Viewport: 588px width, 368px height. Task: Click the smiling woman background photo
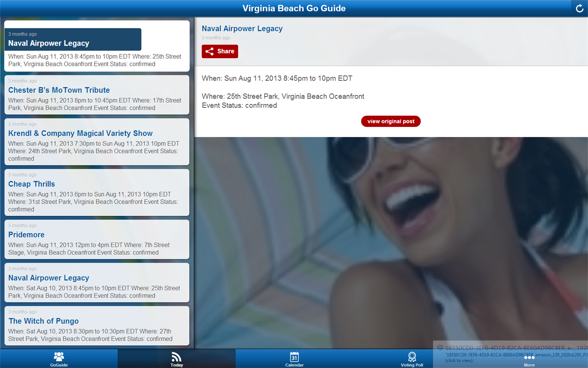391,243
